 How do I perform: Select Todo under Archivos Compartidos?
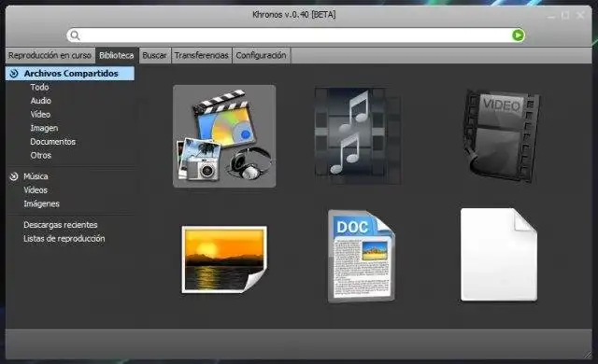pos(39,87)
